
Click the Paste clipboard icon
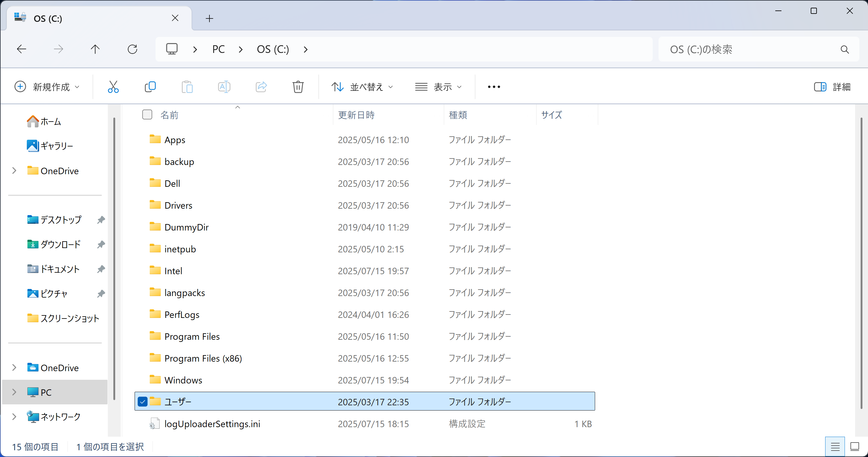[x=187, y=87]
